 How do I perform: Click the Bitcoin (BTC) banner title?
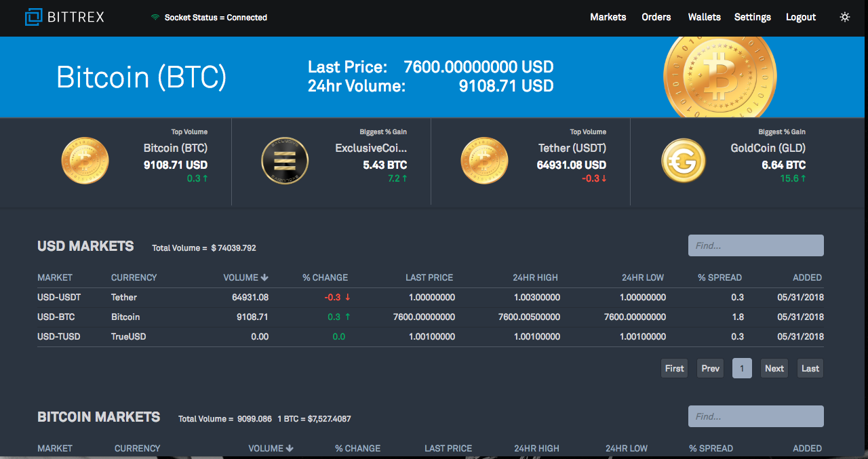pos(141,77)
